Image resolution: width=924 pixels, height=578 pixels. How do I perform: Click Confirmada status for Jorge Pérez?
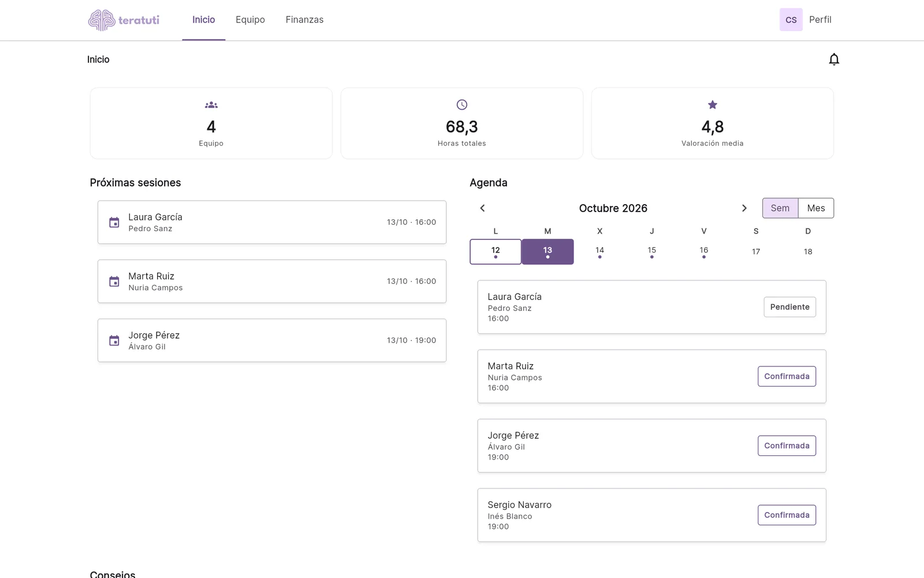tap(787, 446)
